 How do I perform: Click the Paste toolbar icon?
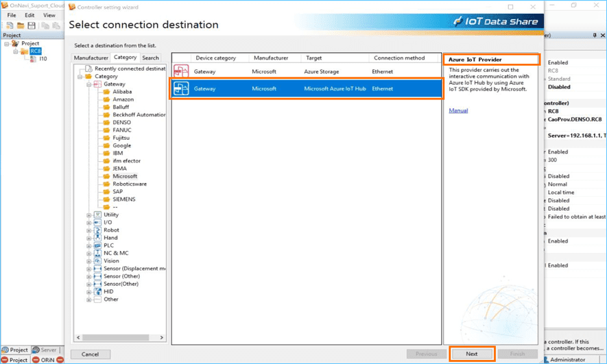56,25
